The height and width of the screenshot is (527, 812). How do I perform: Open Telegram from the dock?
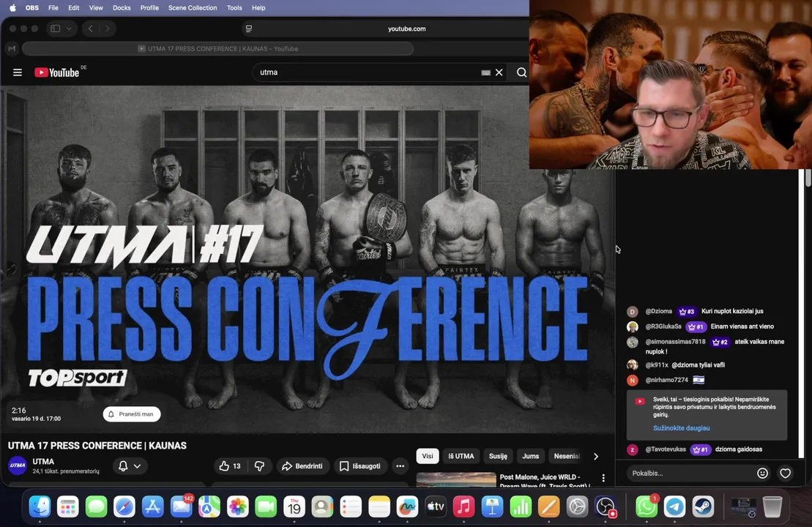tap(675, 507)
